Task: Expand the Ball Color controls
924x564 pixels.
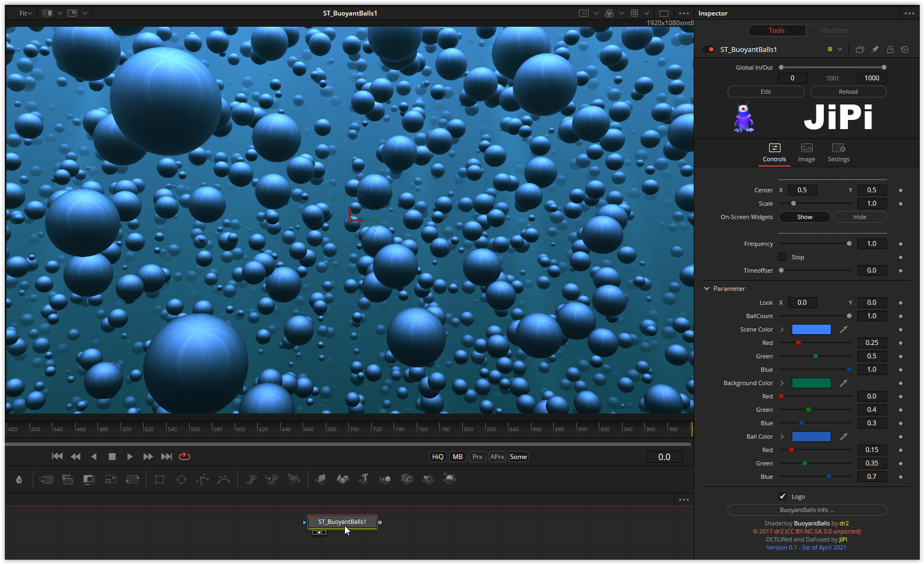Action: click(x=782, y=437)
